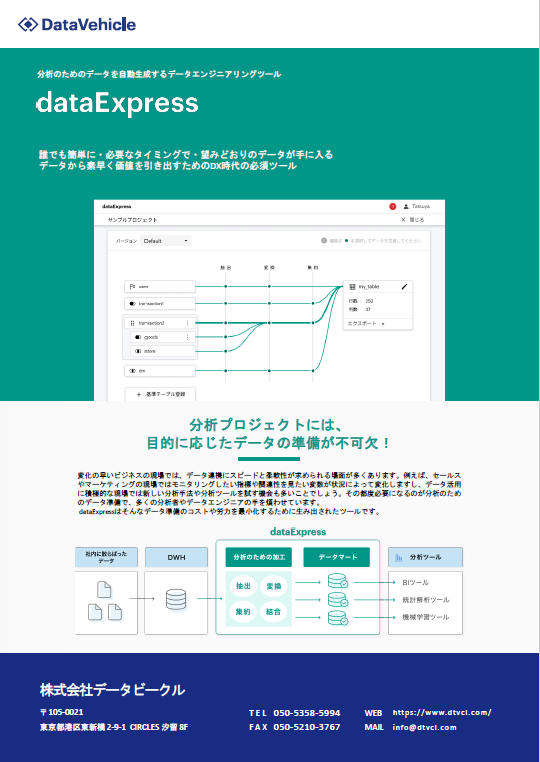This screenshot has height=762, width=540.
Task: Click the 閉じる close button
Action: tap(412, 220)
